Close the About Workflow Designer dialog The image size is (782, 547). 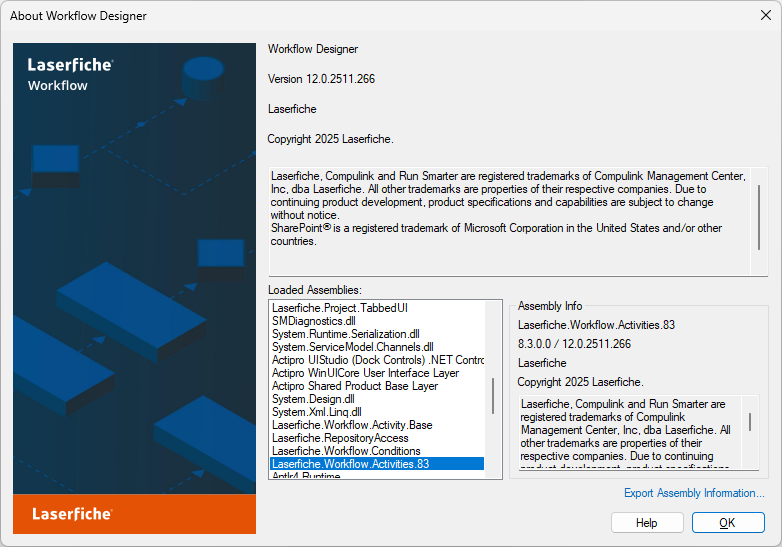tap(766, 15)
